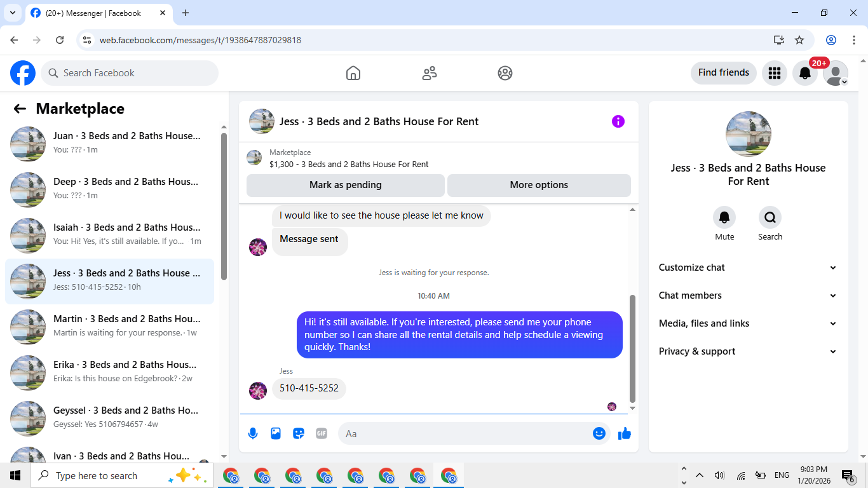The height and width of the screenshot is (488, 868).
Task: Open the tab search dropdown arrow
Action: [12, 13]
